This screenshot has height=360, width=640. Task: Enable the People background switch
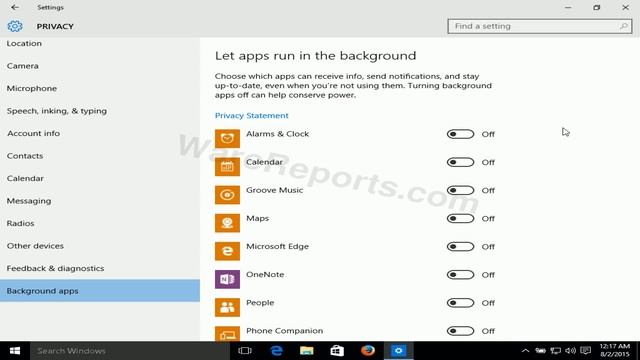click(x=460, y=303)
